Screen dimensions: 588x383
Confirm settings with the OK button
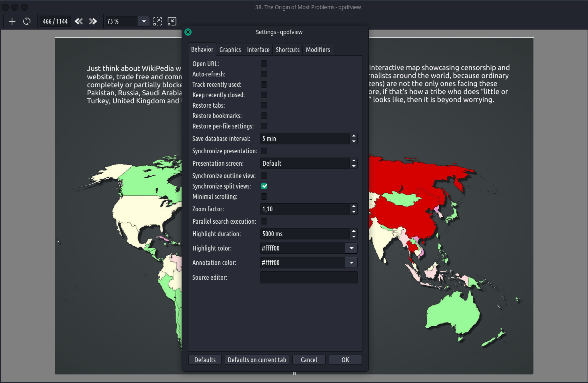pyautogui.click(x=345, y=360)
